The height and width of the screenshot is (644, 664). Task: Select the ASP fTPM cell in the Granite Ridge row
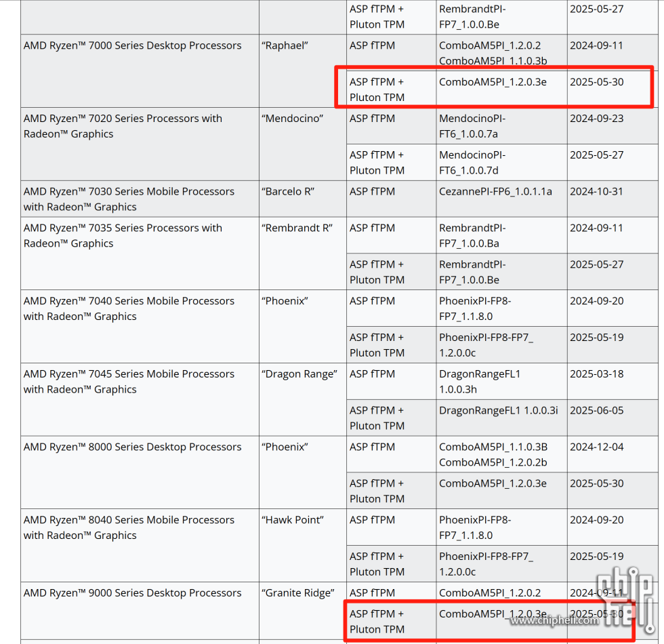point(392,592)
